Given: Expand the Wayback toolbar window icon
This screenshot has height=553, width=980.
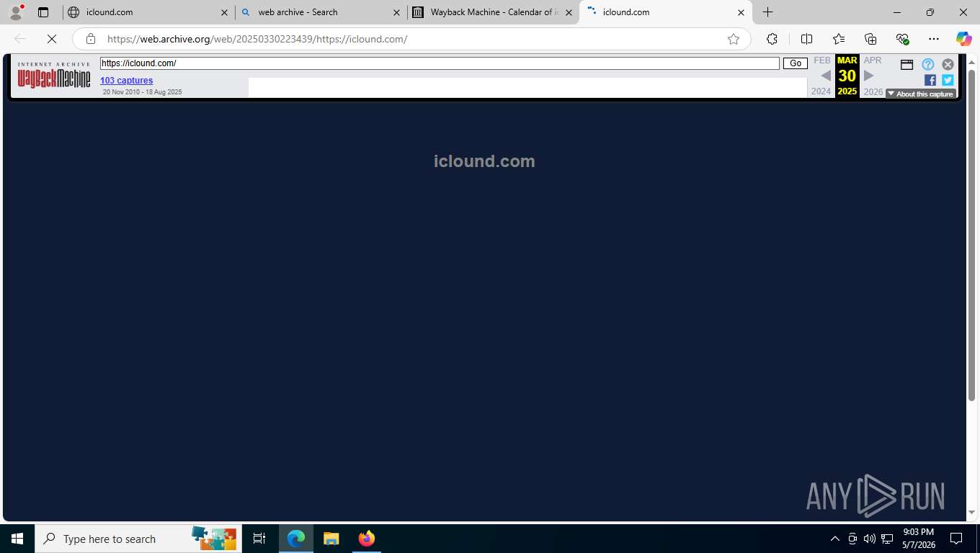Looking at the screenshot, I should click(x=907, y=65).
